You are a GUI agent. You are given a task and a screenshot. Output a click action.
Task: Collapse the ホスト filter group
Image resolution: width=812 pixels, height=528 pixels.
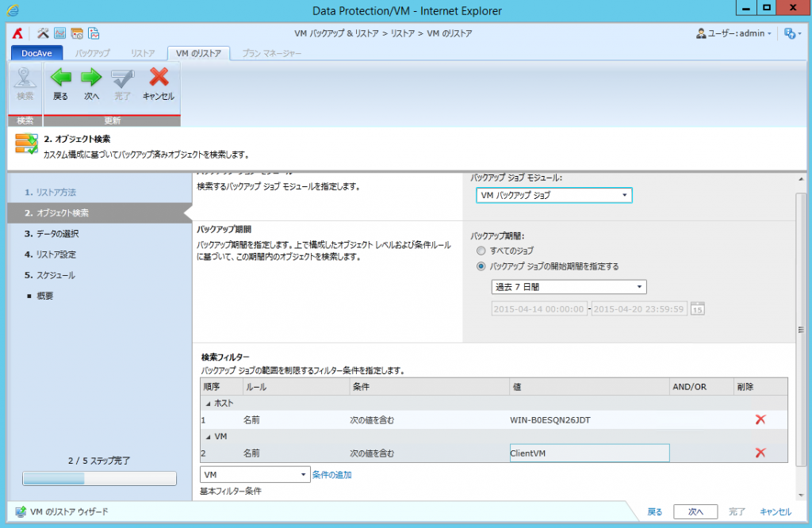pos(209,404)
